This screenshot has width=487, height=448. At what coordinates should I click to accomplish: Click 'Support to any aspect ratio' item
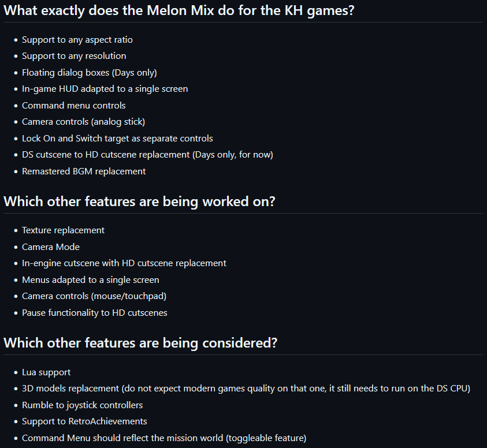pyautogui.click(x=77, y=40)
